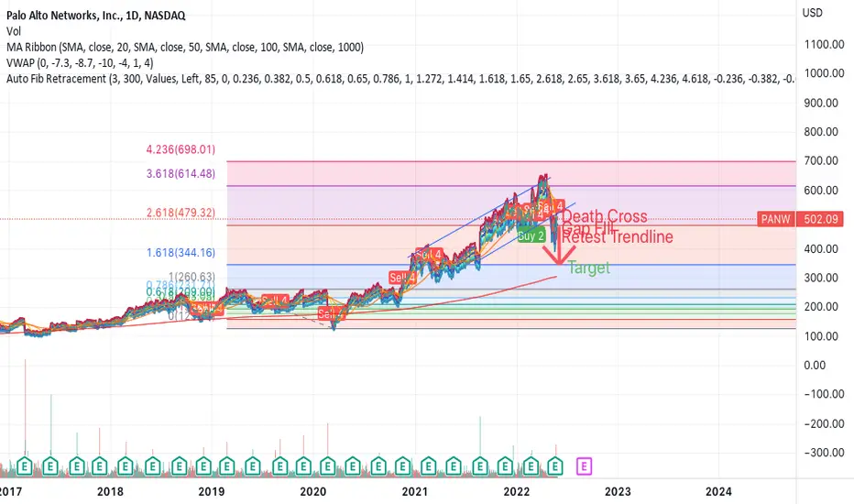Image resolution: width=854 pixels, height=504 pixels.
Task: Click the 3.618(614.48) Fibonacci level label
Action: (181, 174)
